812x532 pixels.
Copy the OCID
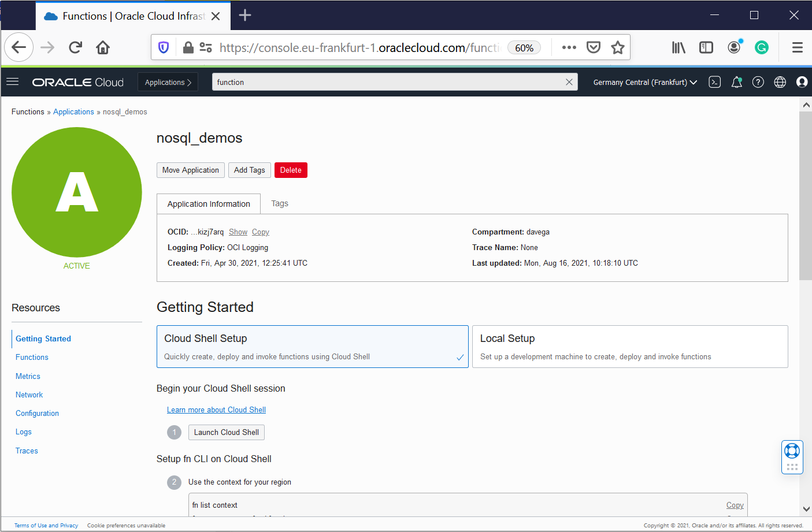[261, 232]
